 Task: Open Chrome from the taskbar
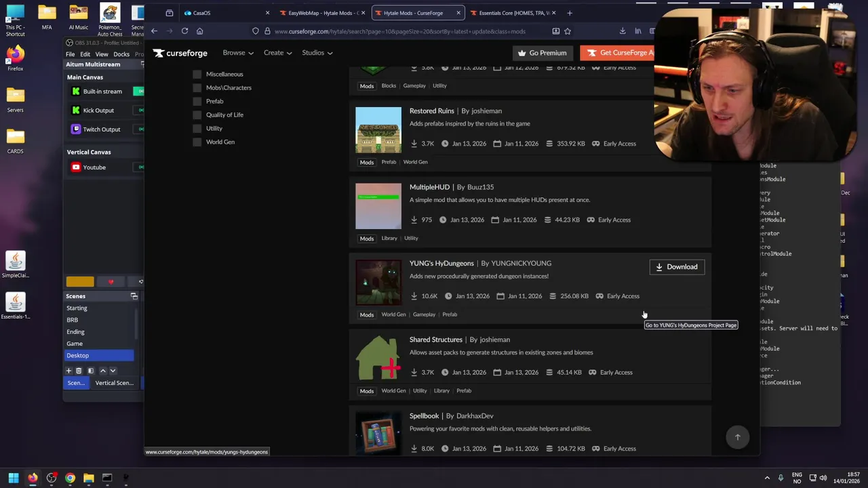coord(70,478)
